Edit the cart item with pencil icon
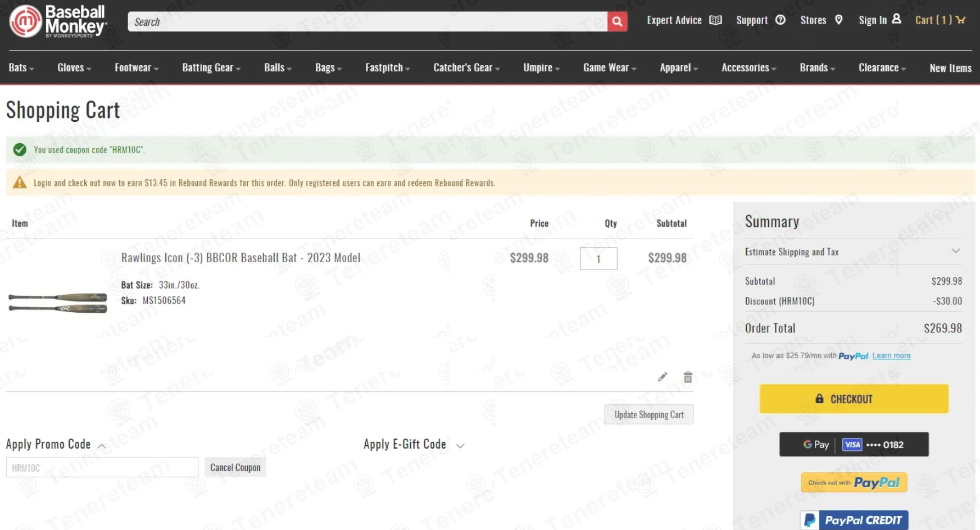 (663, 377)
